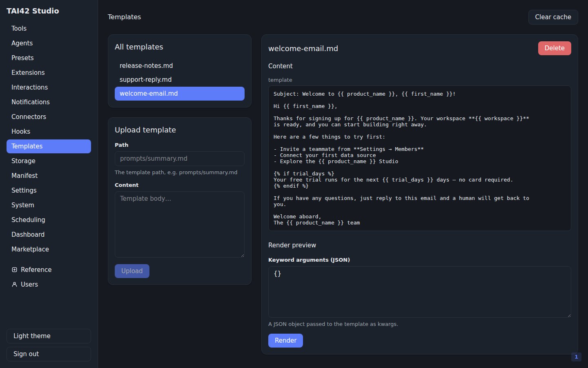Screen dimensions: 588x368
Task: Click the All templates heading
Action: coord(139,47)
